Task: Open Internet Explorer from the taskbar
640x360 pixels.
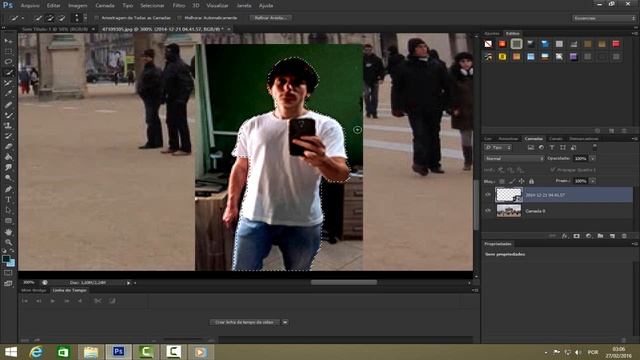Action: (36, 352)
